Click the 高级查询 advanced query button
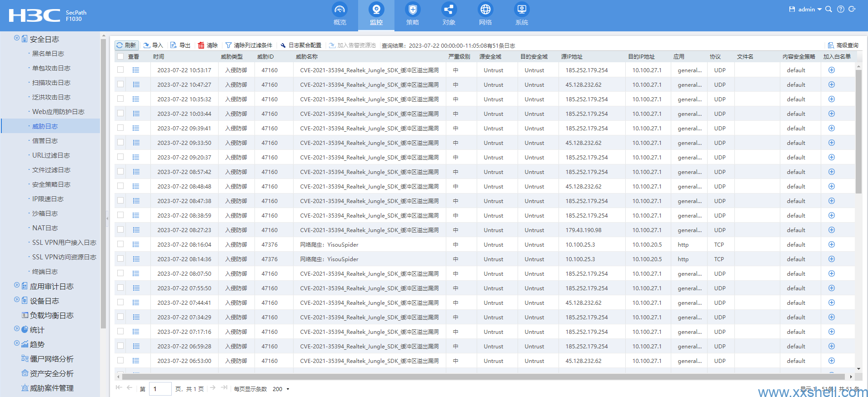The height and width of the screenshot is (397, 868). click(843, 45)
